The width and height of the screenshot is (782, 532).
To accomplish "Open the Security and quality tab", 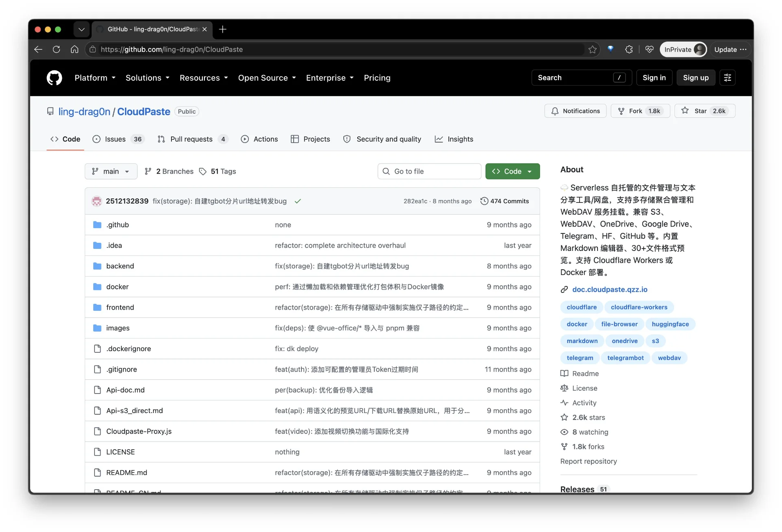I will [x=382, y=139].
